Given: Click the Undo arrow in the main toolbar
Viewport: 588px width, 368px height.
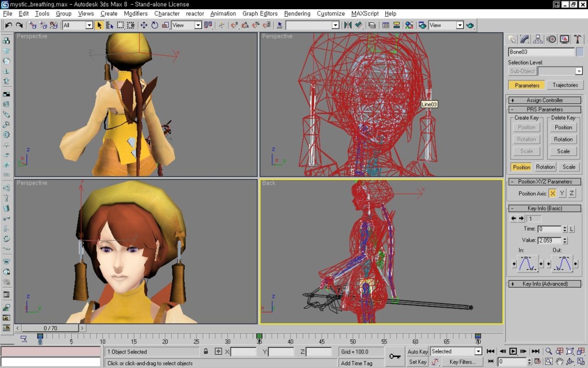Looking at the screenshot, I should (x=9, y=25).
